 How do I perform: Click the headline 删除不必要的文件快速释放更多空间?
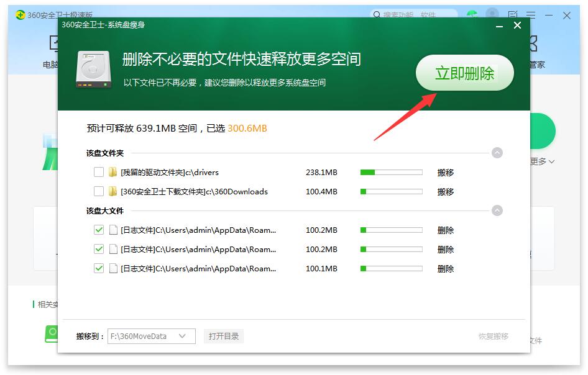point(242,59)
